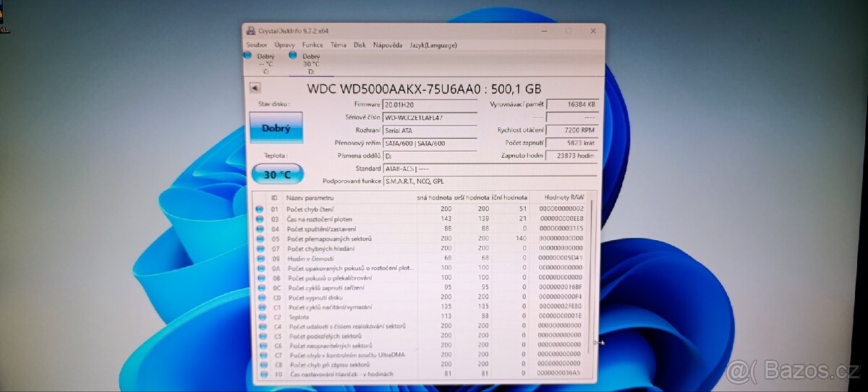Switch to the C: disk tab
Viewport: 868px width, 392px height.
pos(265,64)
